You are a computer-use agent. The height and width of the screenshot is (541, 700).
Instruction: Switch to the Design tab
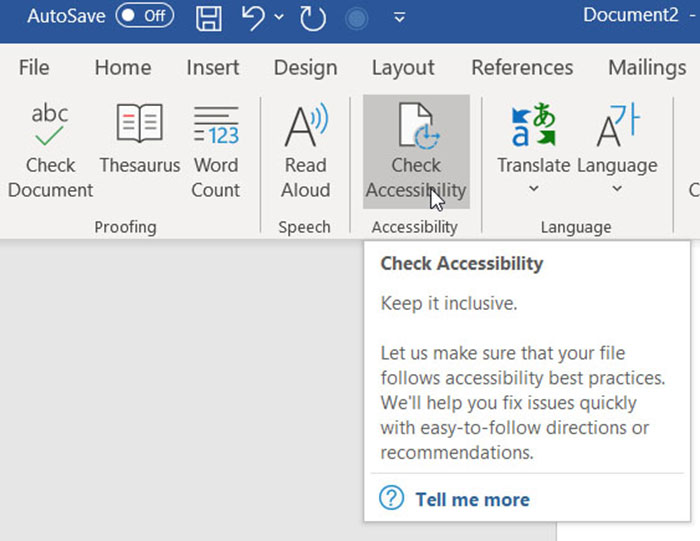click(305, 68)
